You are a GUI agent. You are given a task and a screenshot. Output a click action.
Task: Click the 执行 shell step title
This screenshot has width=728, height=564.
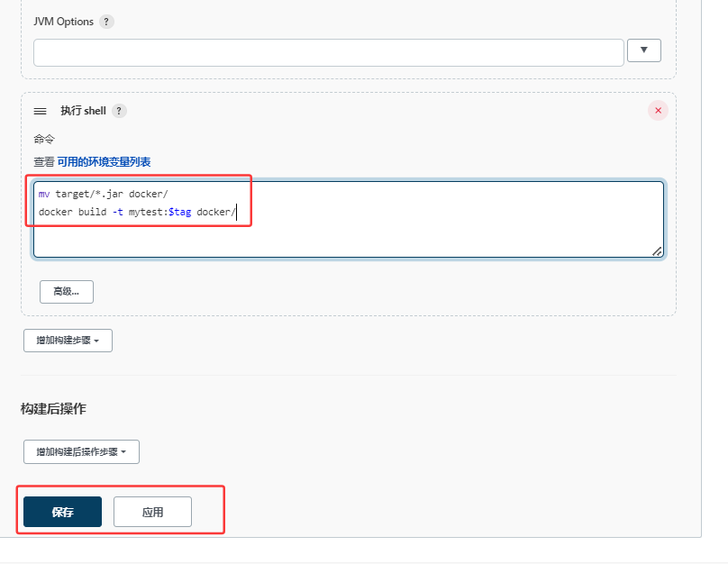click(x=84, y=111)
